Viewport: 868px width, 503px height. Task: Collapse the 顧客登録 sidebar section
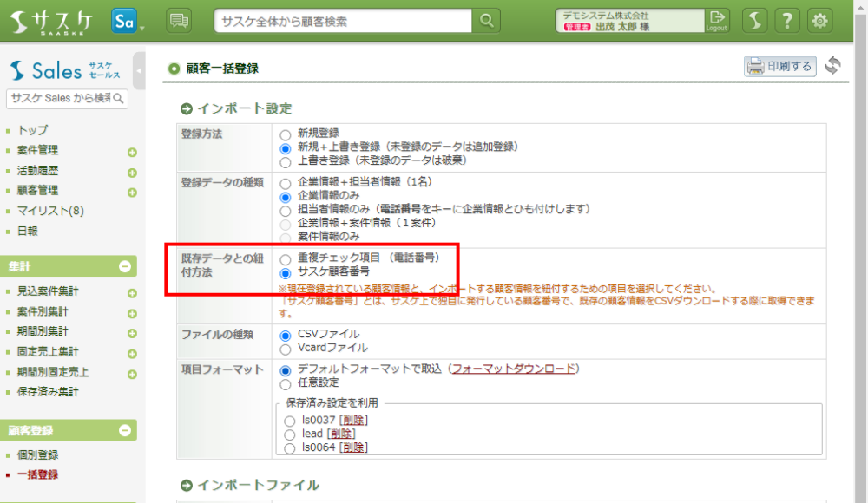pos(124,431)
